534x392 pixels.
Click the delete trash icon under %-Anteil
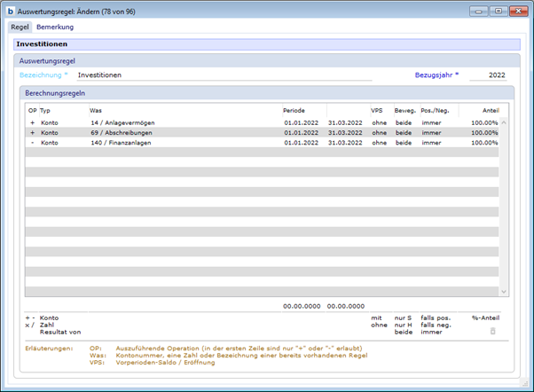493,331
